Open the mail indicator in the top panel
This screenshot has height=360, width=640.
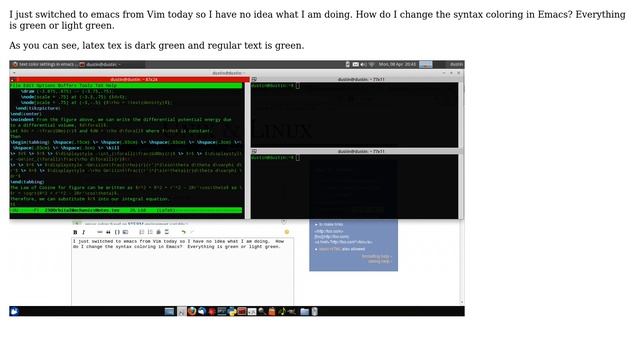click(356, 64)
